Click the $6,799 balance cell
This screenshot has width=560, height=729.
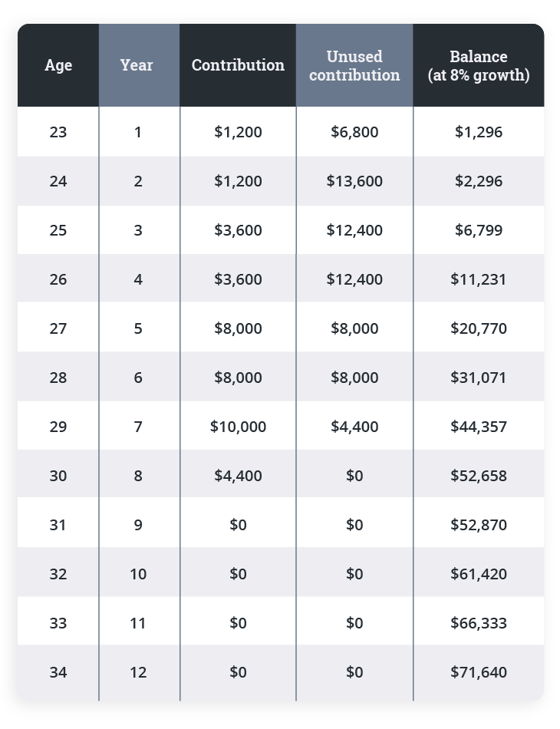click(x=479, y=230)
